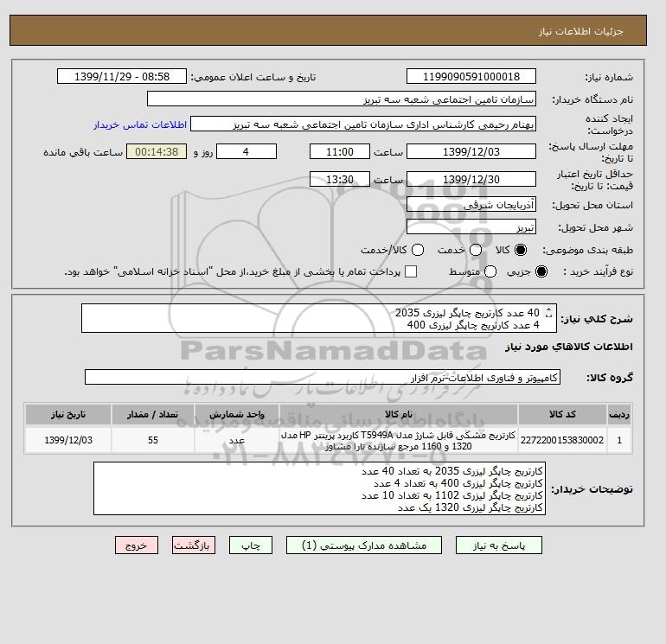Click the طبقه بندی موضوعی label

pos(587,251)
